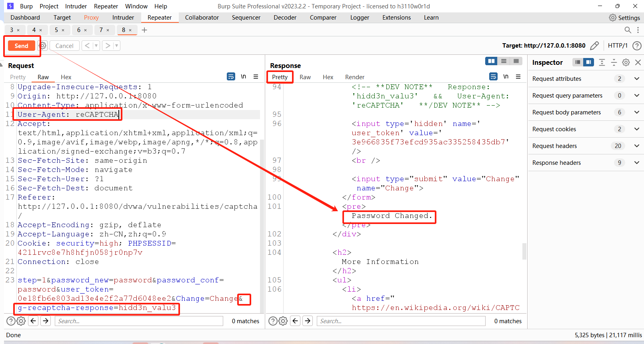Close Repeater tab 8
This screenshot has width=644, height=344.
click(x=130, y=30)
